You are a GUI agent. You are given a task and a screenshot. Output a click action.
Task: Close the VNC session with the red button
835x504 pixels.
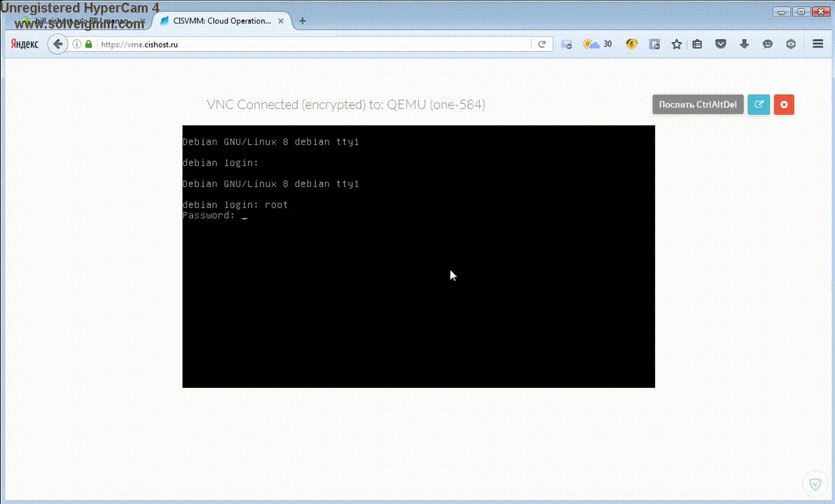[x=784, y=105]
